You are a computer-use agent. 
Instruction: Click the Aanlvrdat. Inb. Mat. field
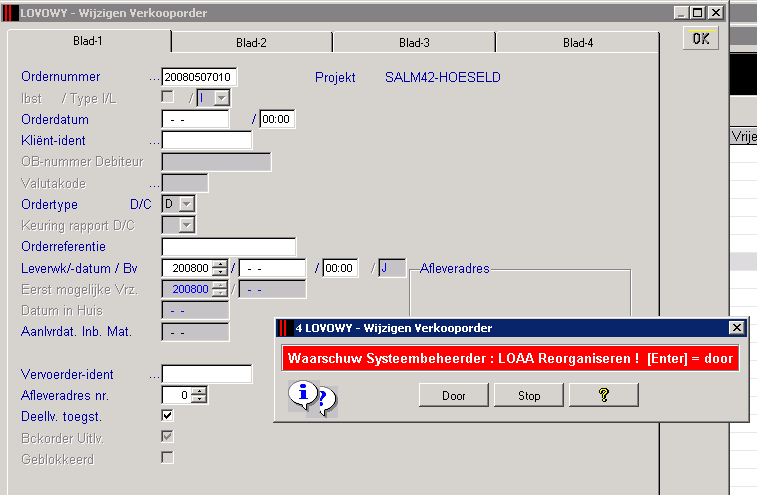tap(196, 332)
